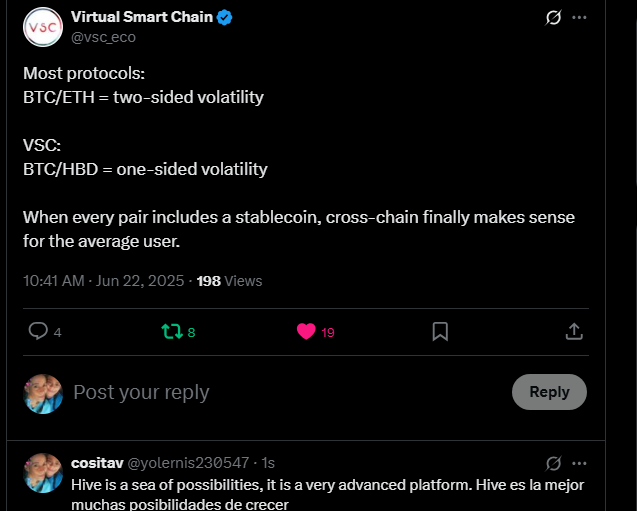Screen dimensions: 637x511
Task: Click the Virtual Smart Chain display name
Action: 142,17
